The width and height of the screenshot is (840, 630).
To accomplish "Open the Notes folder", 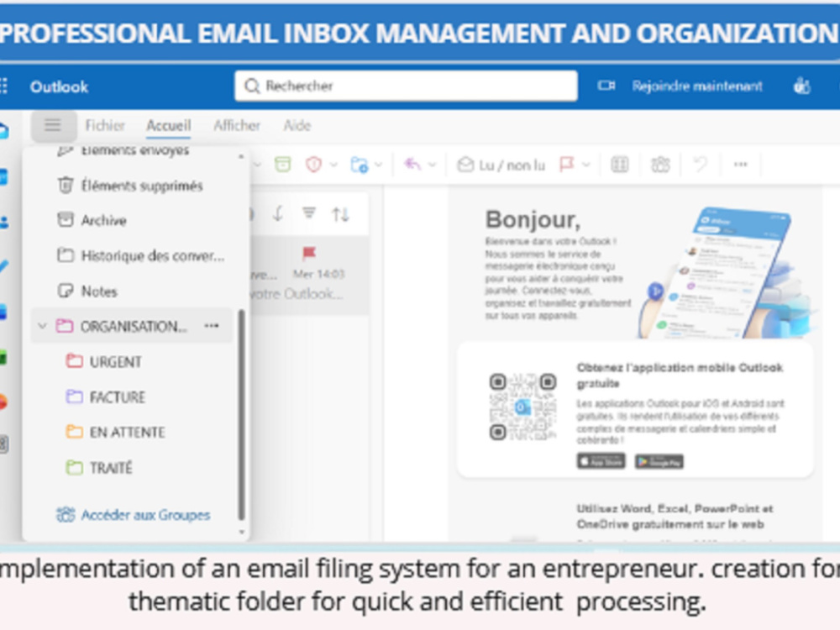I will click(x=134, y=291).
